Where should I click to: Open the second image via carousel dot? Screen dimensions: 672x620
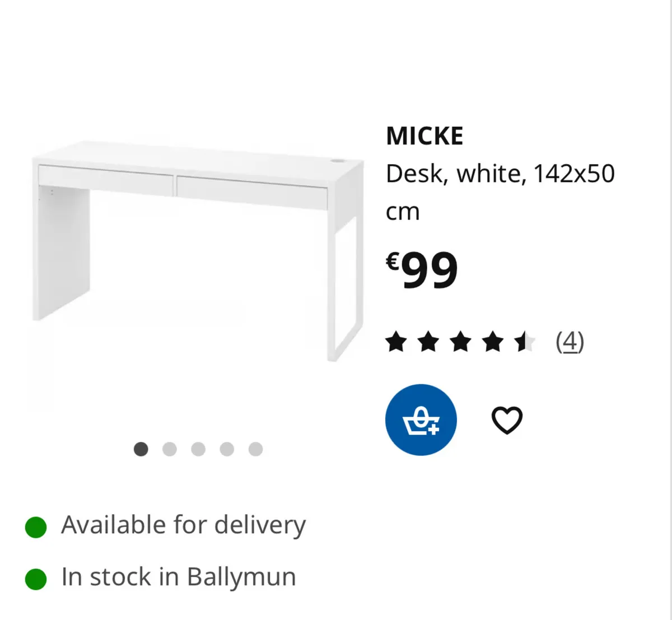[x=170, y=449]
